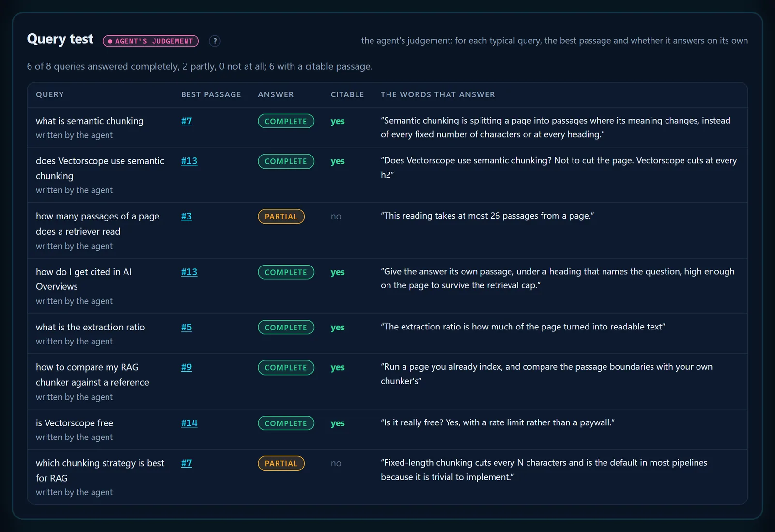The height and width of the screenshot is (532, 775).
Task: Click Complete badge for extraction ratio row
Action: click(x=286, y=328)
